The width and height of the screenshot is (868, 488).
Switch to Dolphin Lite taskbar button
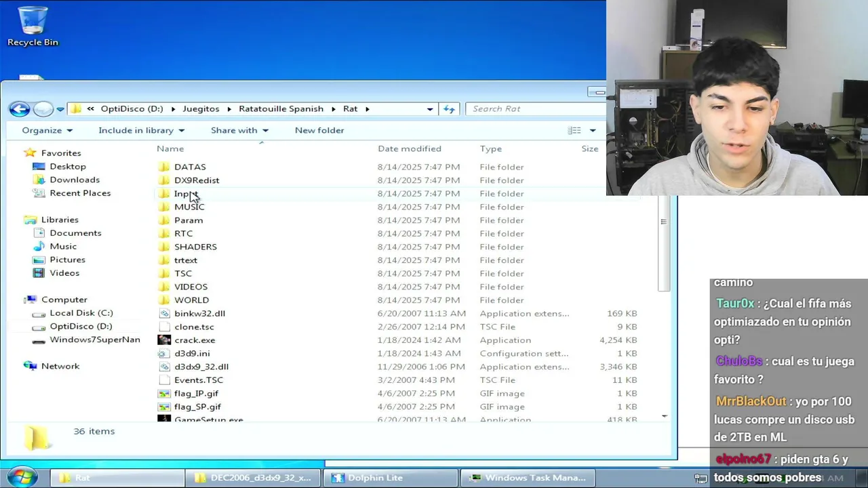(x=392, y=478)
